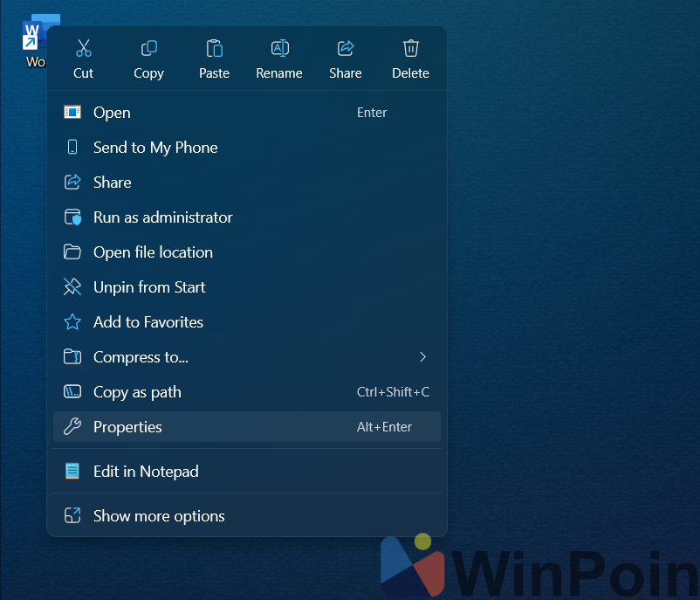Click the Paste clipboard icon
Viewport: 700px width, 600px height.
(x=215, y=48)
